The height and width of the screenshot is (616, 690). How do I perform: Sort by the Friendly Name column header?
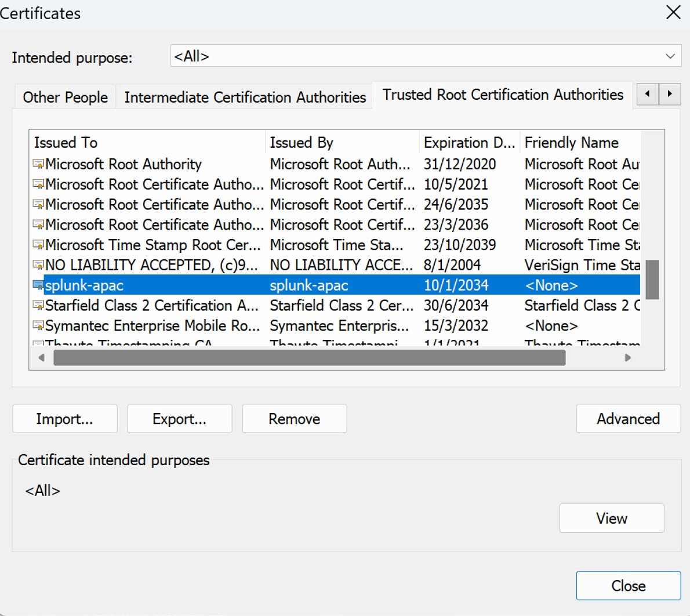pos(580,143)
